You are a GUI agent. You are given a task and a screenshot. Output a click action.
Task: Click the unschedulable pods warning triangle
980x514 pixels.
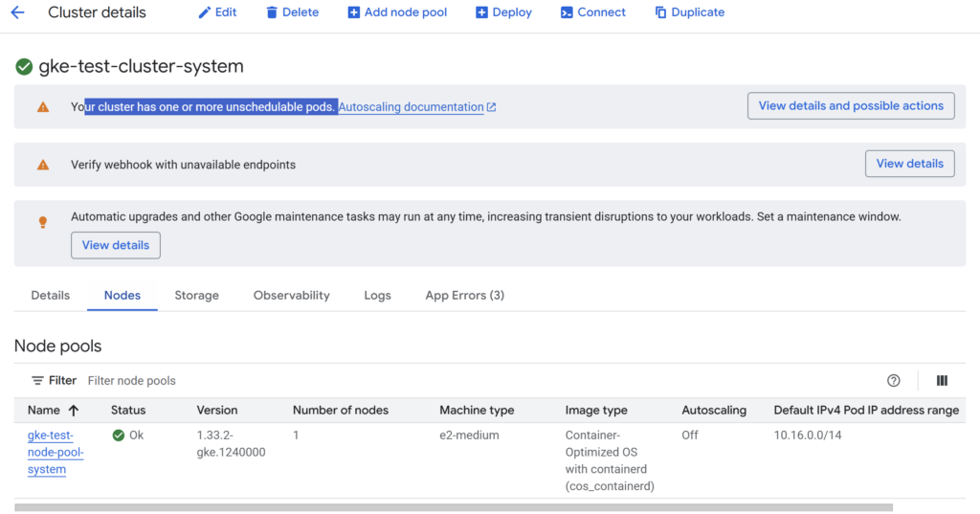pos(43,107)
